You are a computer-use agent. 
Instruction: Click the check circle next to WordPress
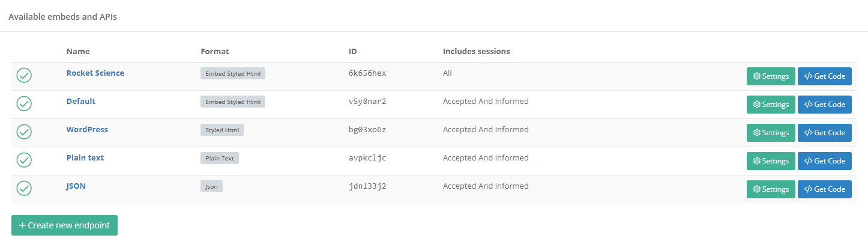[24, 132]
